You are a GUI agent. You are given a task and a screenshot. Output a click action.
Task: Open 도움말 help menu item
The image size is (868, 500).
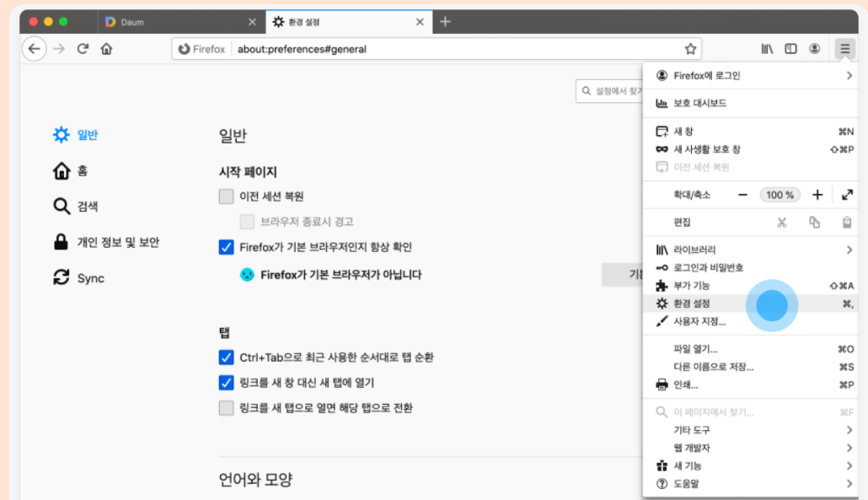click(x=750, y=483)
